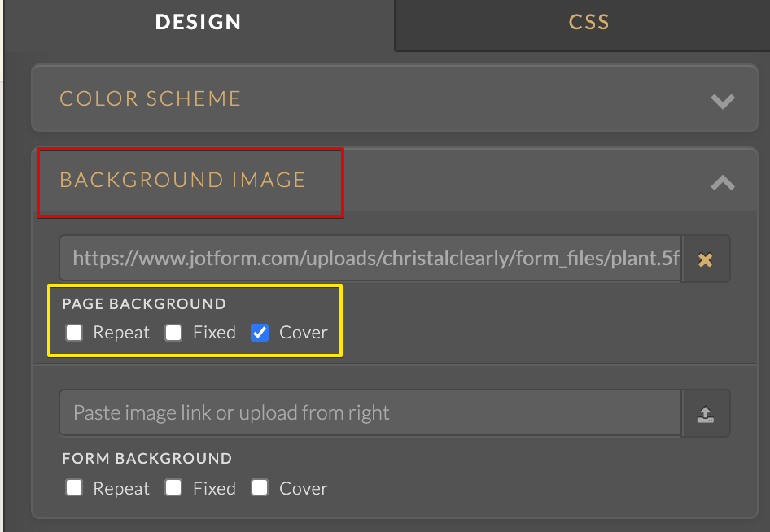
Task: Clear the page background image URL
Action: (705, 259)
